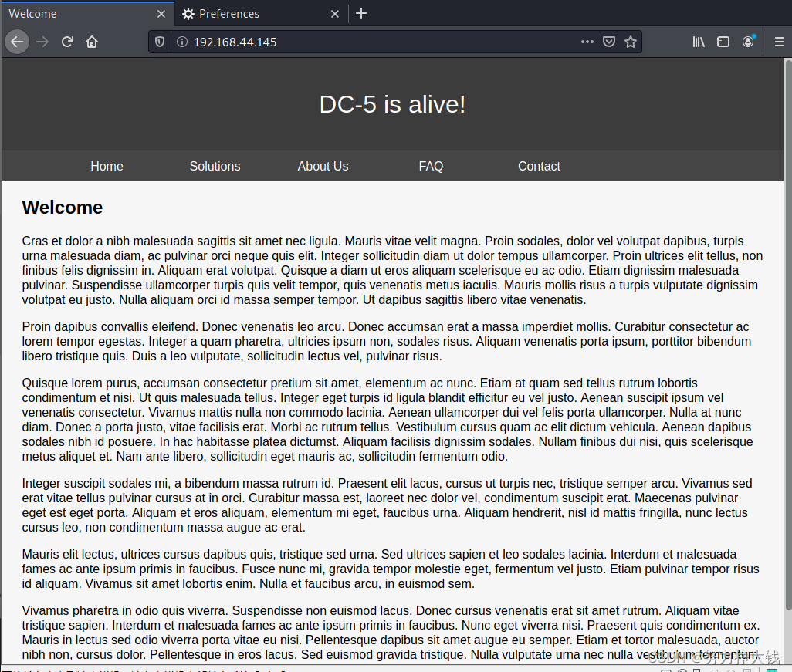
Task: Open the Contact page
Action: click(539, 166)
